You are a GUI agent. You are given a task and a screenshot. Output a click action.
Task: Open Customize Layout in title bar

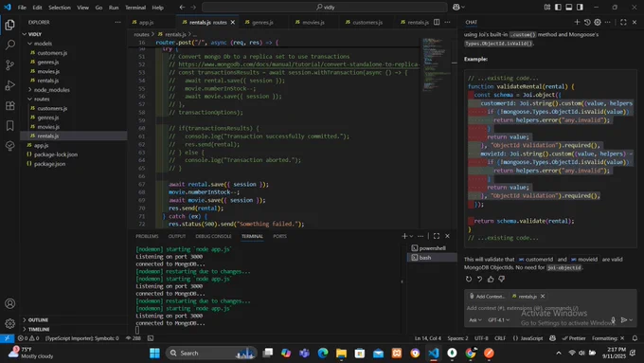[x=547, y=8]
